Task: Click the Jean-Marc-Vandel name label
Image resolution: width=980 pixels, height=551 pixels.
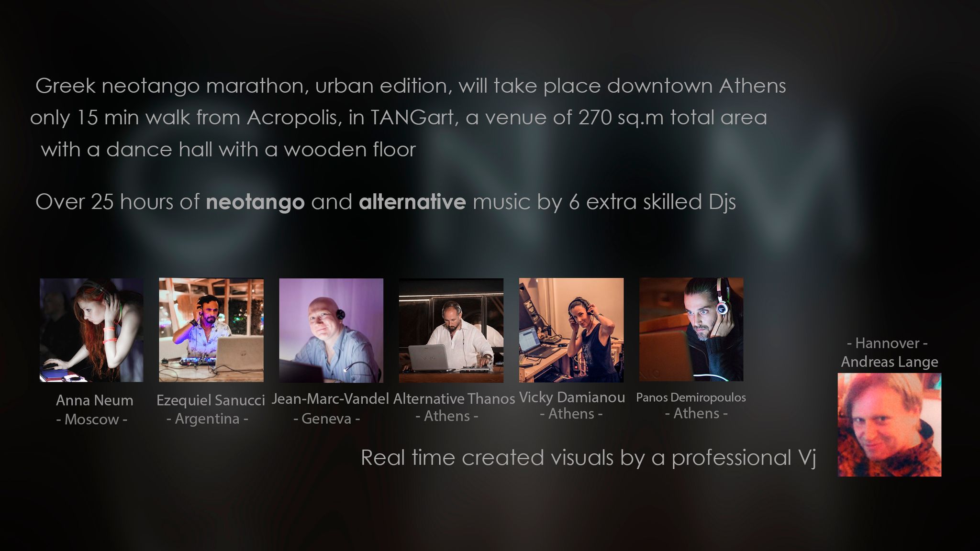Action: (330, 398)
